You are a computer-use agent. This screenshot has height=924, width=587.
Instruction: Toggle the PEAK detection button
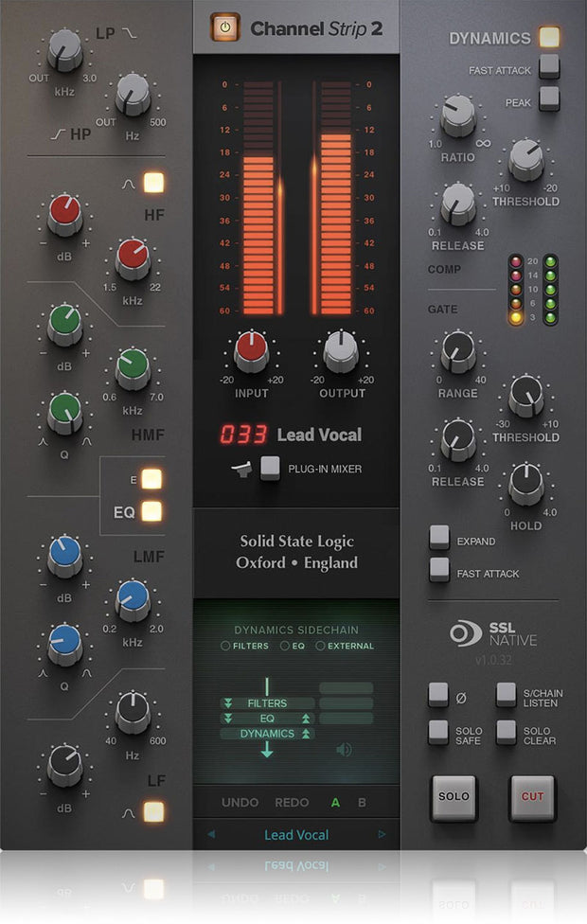coord(549,98)
